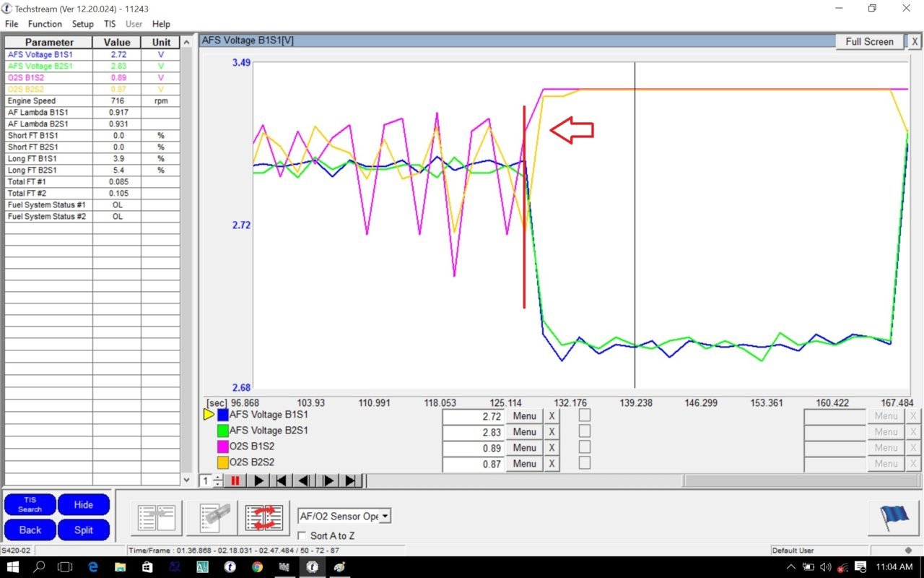Jump to last frame of recording
The image size is (924, 578).
[x=351, y=480]
